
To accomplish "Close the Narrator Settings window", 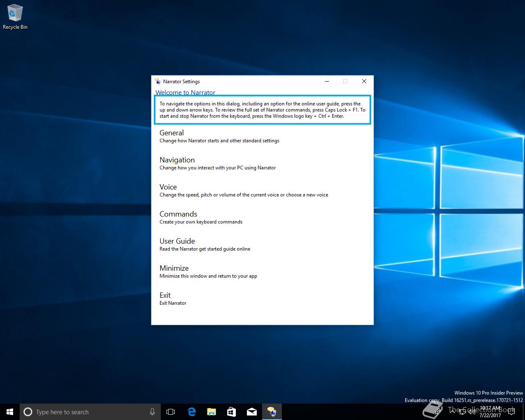I will [x=364, y=81].
